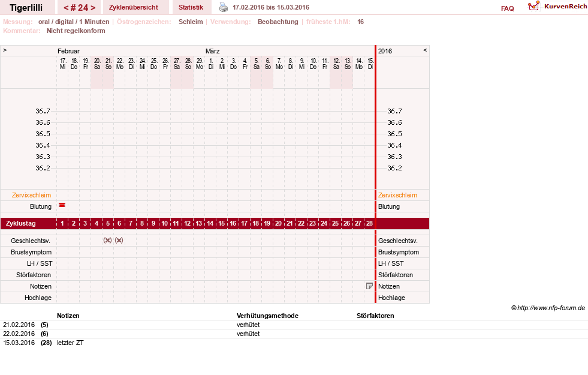The height and width of the screenshot is (375, 588).
Task: Click the left 36.7 temperature label
Action: 43,111
